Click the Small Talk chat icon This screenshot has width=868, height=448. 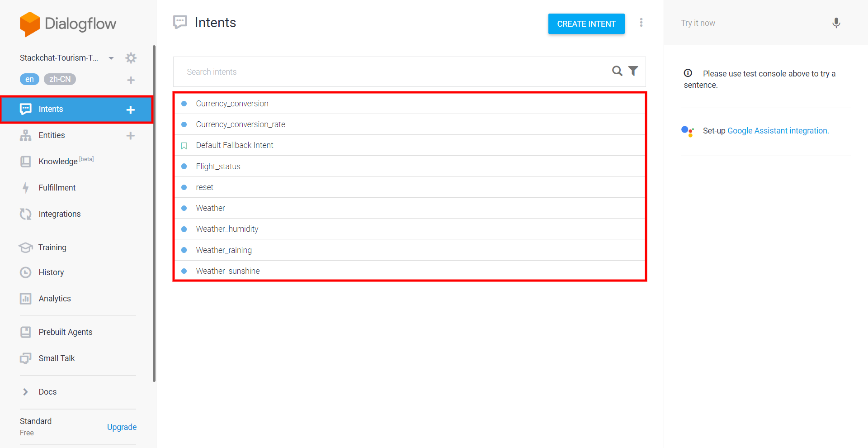tap(26, 358)
